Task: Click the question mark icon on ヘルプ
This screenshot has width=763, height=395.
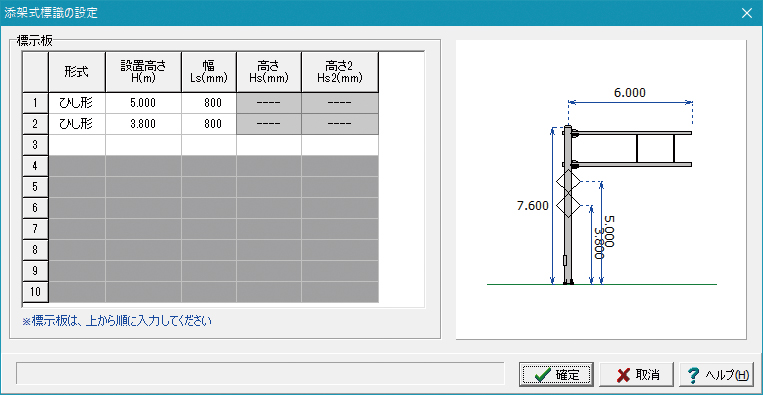Action: [x=693, y=375]
